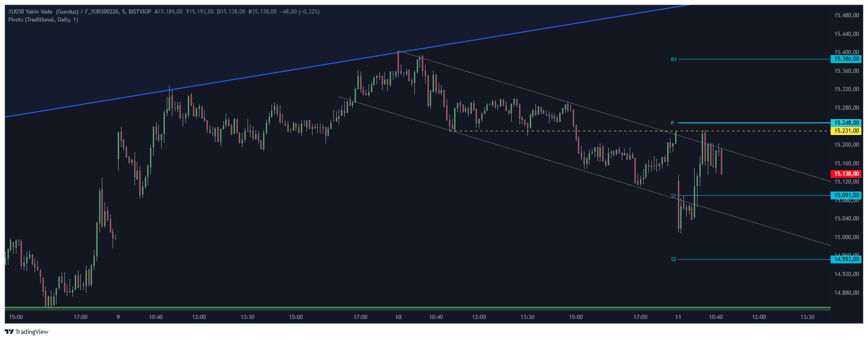
Task: Click the XU030 Yakin Vade symbol title
Action: pos(43,12)
